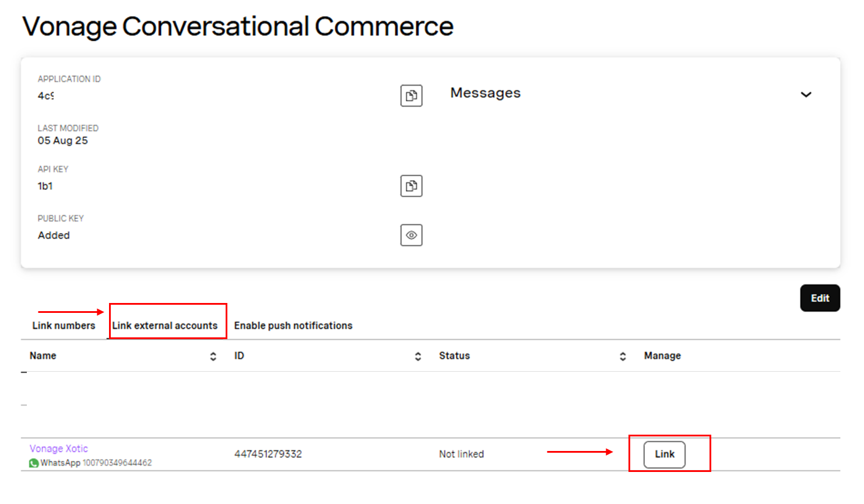Click the Link button for Vonage Xotic

click(665, 454)
